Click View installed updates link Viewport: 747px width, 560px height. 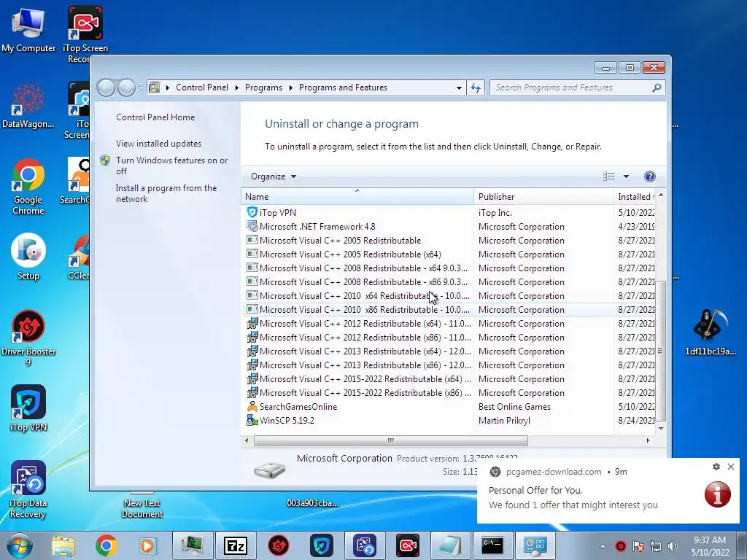point(158,144)
